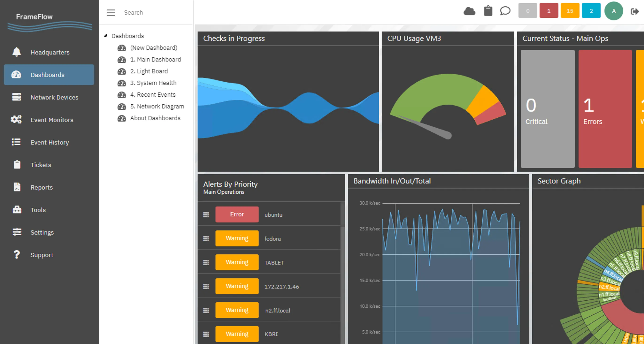Click the orange warnings badge showing 15
The width and height of the screenshot is (644, 344).
570,11
